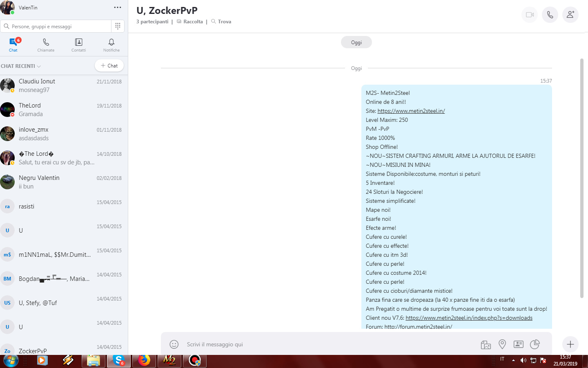The width and height of the screenshot is (588, 368).
Task: Start an audio call
Action: point(550,15)
